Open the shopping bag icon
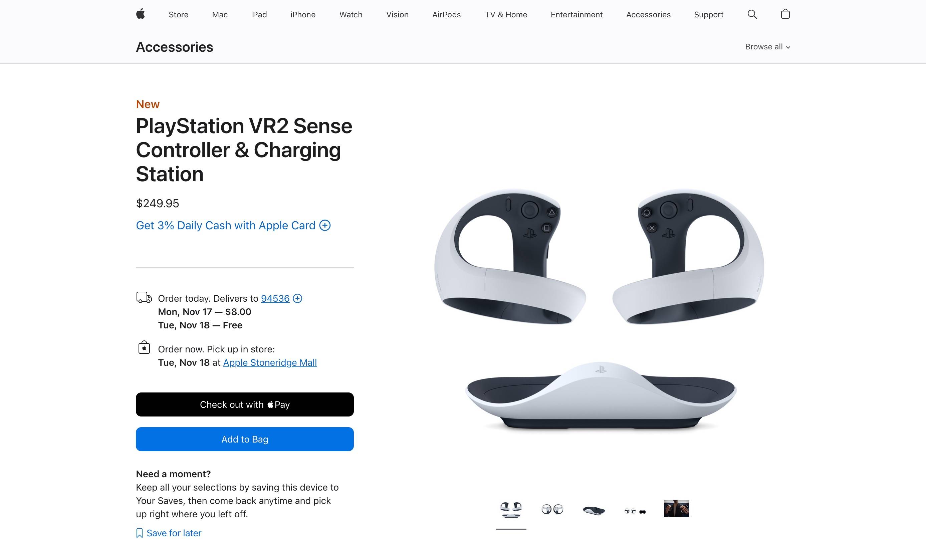Screen dimensions: 926x560 point(785,14)
